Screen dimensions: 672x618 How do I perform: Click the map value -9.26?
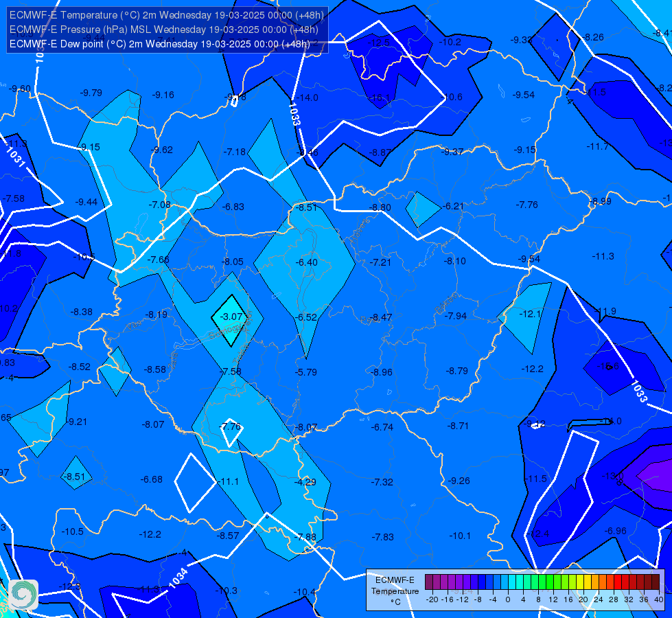459,481
